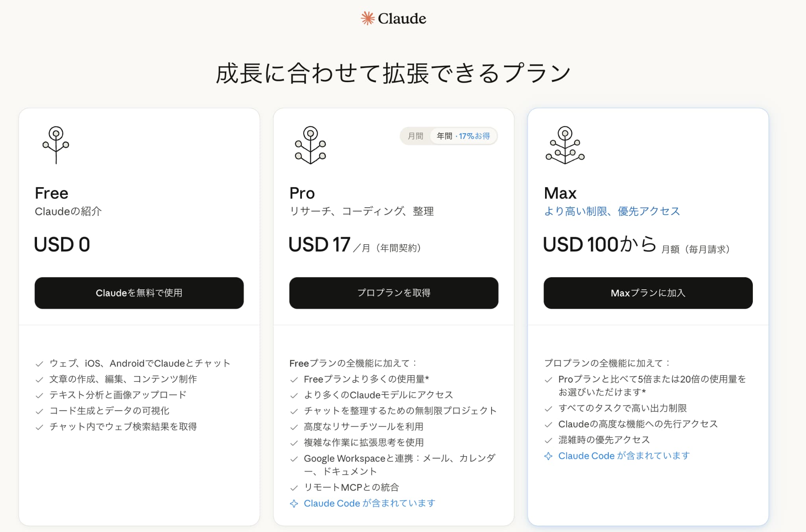Switch billing to 月間

(x=416, y=136)
